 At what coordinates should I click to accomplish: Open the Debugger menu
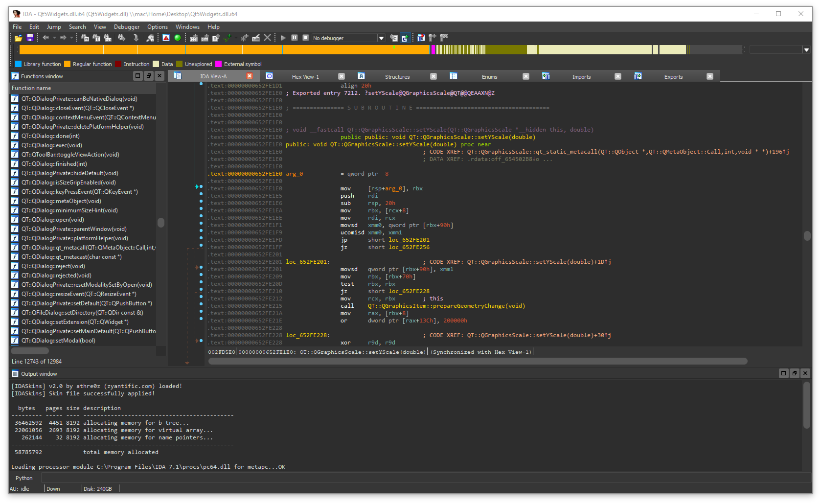127,27
